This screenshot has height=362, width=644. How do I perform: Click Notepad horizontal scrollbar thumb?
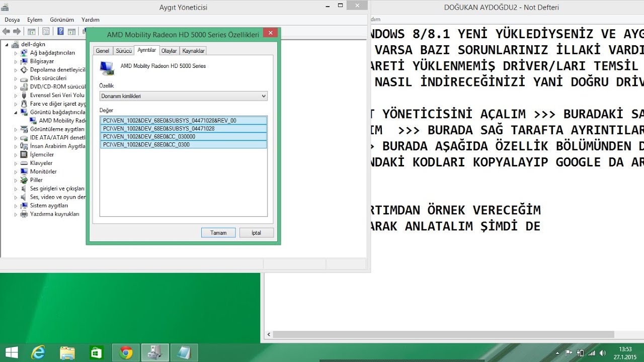coord(443,334)
